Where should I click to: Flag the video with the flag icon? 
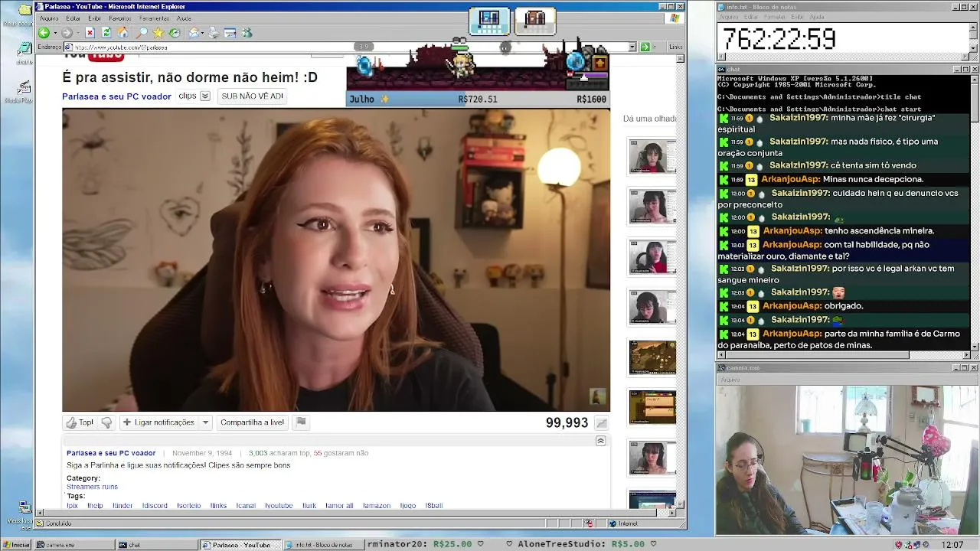click(x=301, y=422)
